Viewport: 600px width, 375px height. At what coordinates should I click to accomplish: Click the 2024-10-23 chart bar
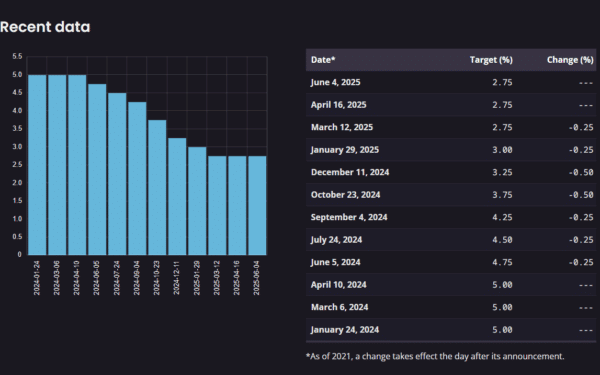point(157,188)
